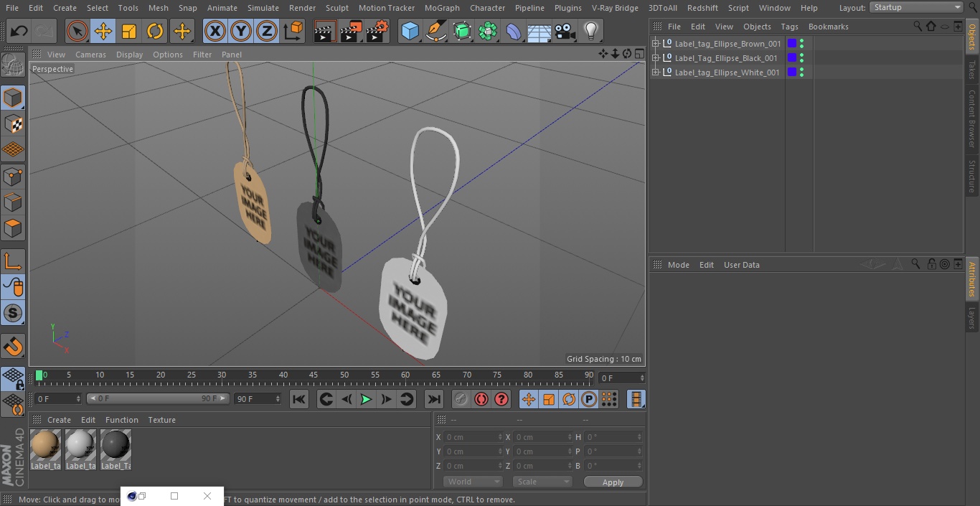This screenshot has height=506, width=980.
Task: Open the MoGraph menu
Action: point(442,8)
